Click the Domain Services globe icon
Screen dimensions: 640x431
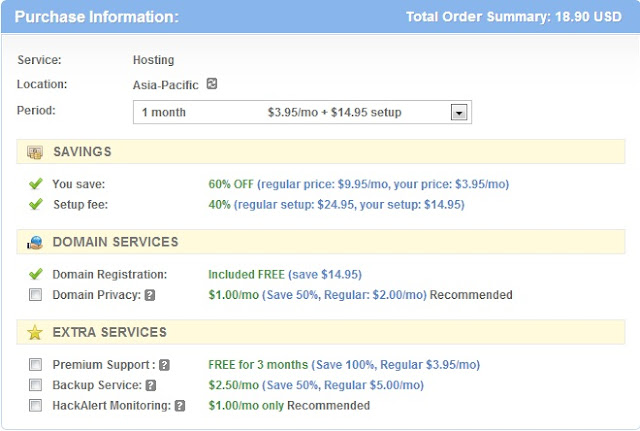tap(35, 242)
